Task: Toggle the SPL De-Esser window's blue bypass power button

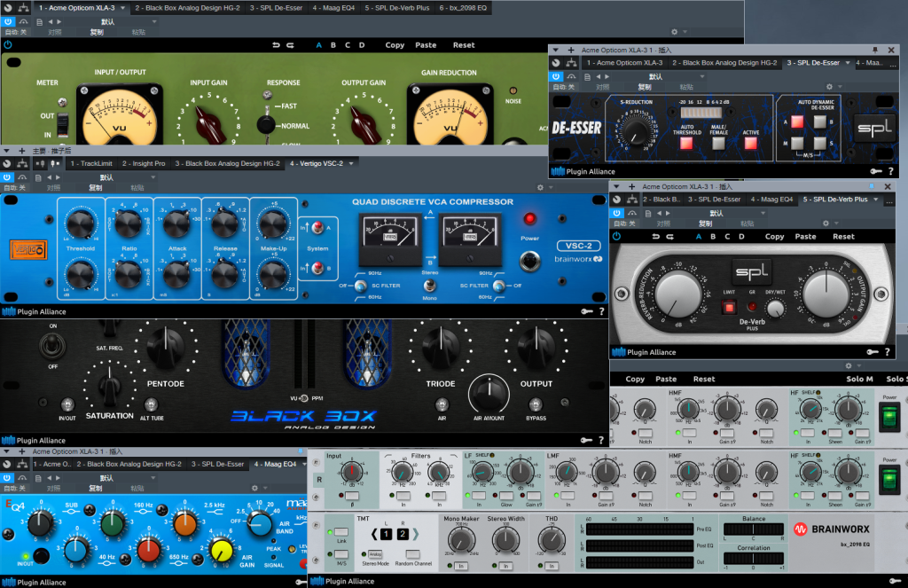Action: 556,76
